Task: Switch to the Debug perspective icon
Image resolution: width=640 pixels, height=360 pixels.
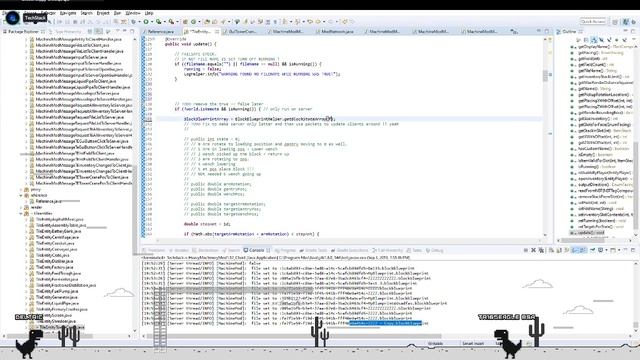Action: click(x=633, y=22)
